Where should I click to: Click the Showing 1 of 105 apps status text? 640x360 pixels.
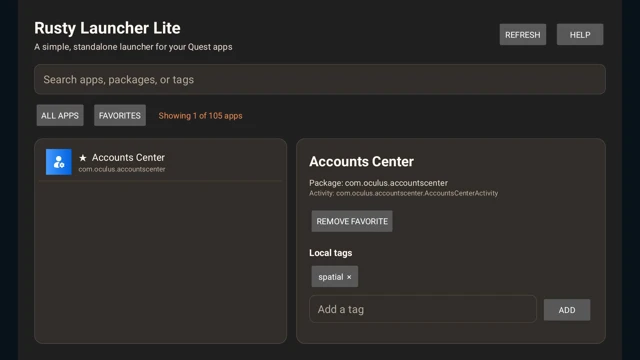(200, 116)
